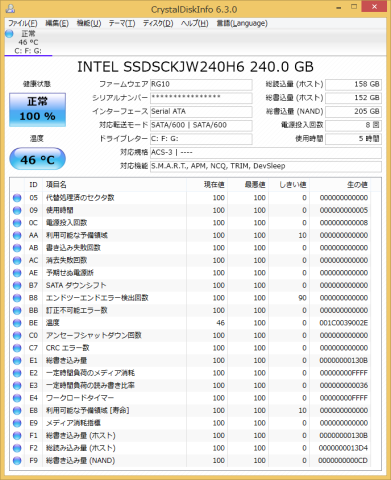The width and height of the screenshot is (391, 480).
Task: Open the ファイル(F) menu
Action: point(22,23)
